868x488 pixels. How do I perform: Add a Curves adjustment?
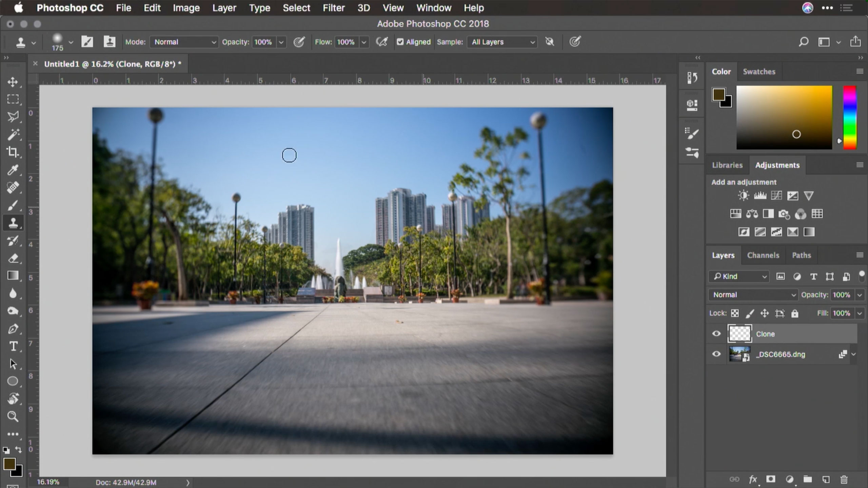click(776, 196)
